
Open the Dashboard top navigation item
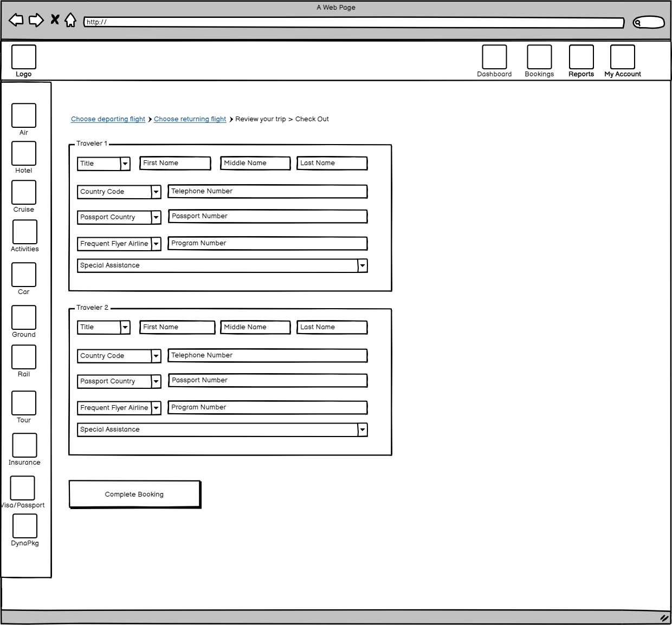click(x=494, y=57)
